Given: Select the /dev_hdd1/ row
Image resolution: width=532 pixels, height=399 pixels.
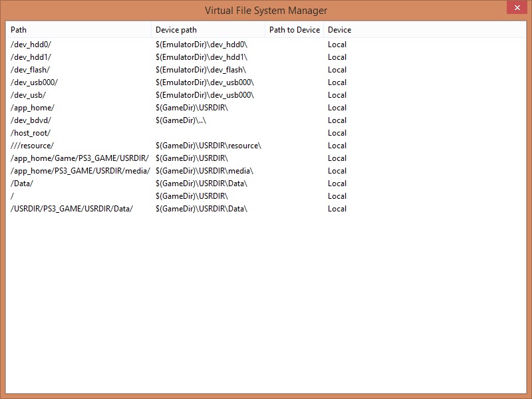Looking at the screenshot, I should [x=31, y=57].
